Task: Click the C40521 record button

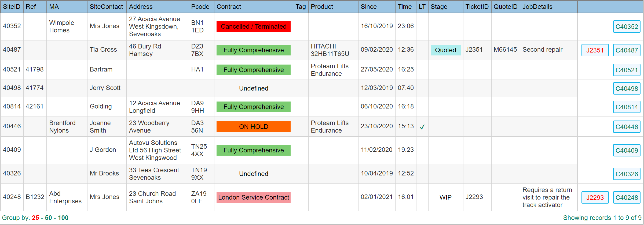Action: click(627, 70)
